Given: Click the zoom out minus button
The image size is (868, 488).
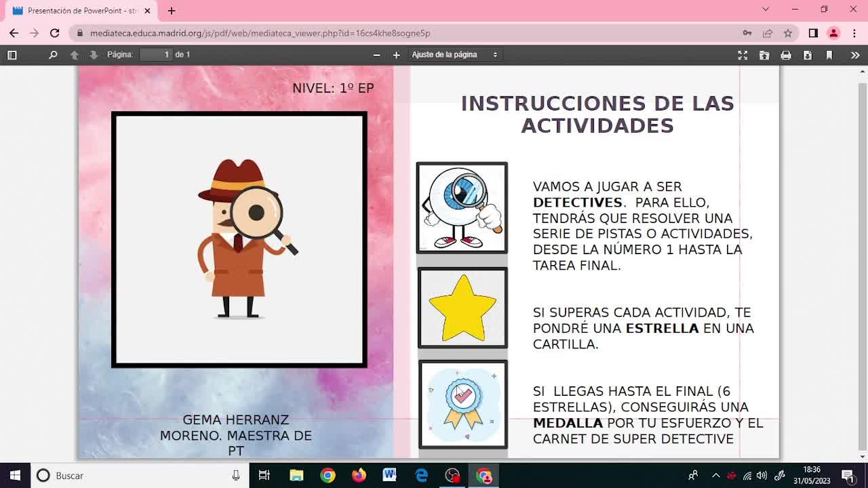Looking at the screenshot, I should (377, 55).
